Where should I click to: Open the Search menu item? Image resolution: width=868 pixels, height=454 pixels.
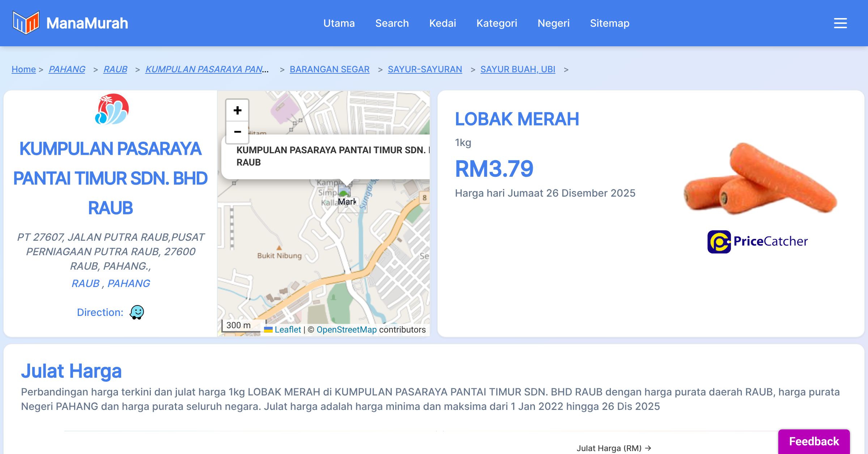pyautogui.click(x=392, y=23)
